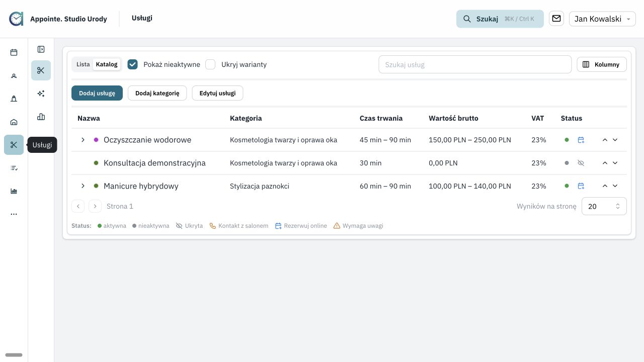The image size is (644, 362).
Task: Move Oczyszczanie wodorowe down with arrow
Action: (615, 140)
